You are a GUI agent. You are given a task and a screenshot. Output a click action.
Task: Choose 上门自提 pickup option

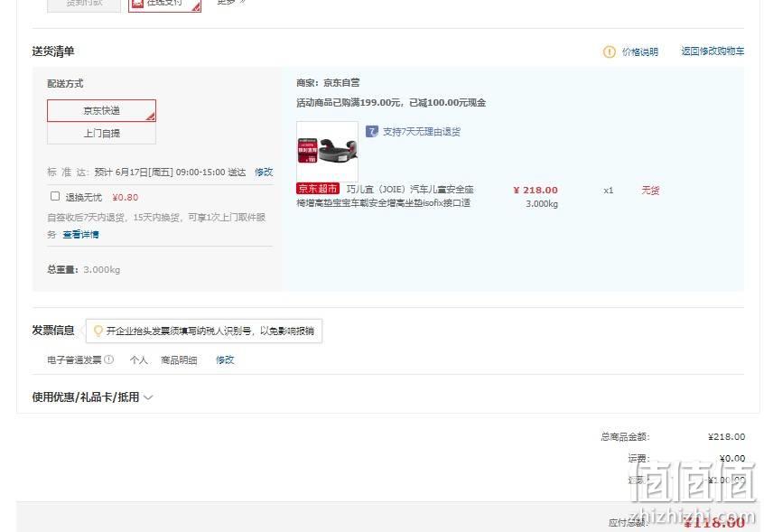pos(101,133)
